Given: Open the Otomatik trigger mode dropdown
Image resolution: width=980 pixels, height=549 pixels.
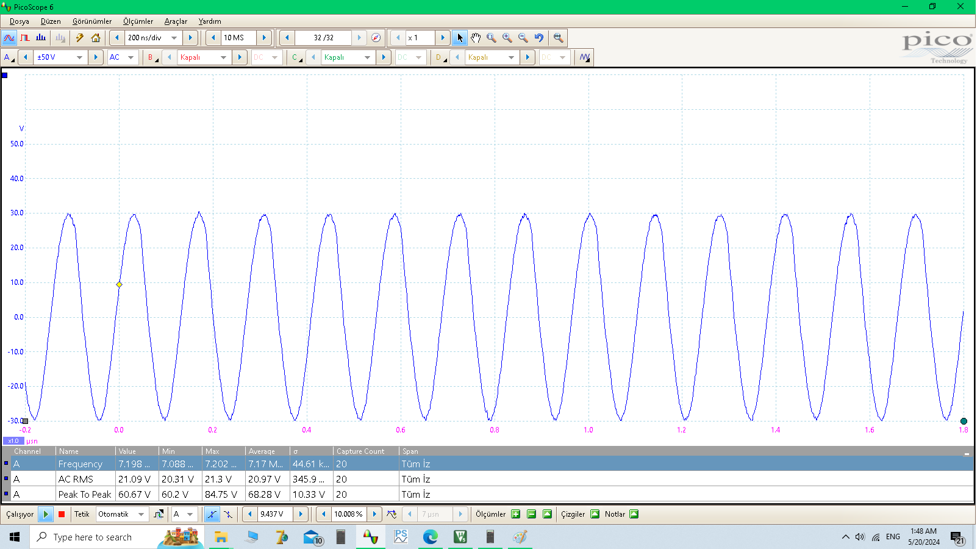Looking at the screenshot, I should point(141,514).
